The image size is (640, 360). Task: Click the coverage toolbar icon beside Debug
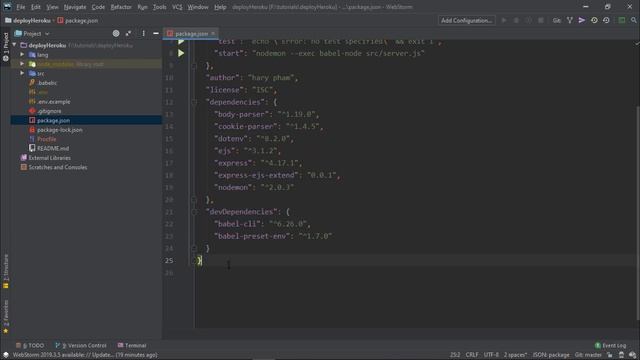[x=529, y=20]
